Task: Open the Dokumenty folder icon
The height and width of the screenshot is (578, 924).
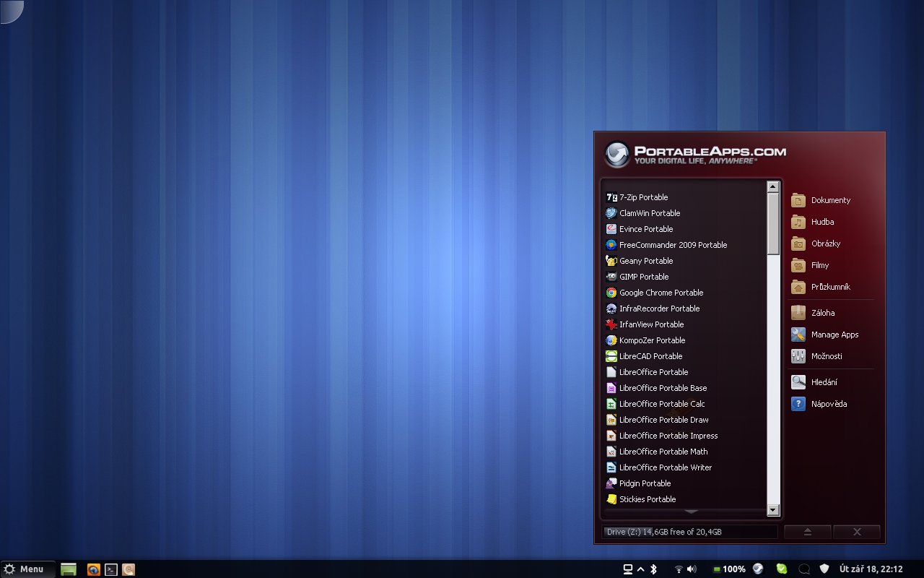Action: point(798,200)
